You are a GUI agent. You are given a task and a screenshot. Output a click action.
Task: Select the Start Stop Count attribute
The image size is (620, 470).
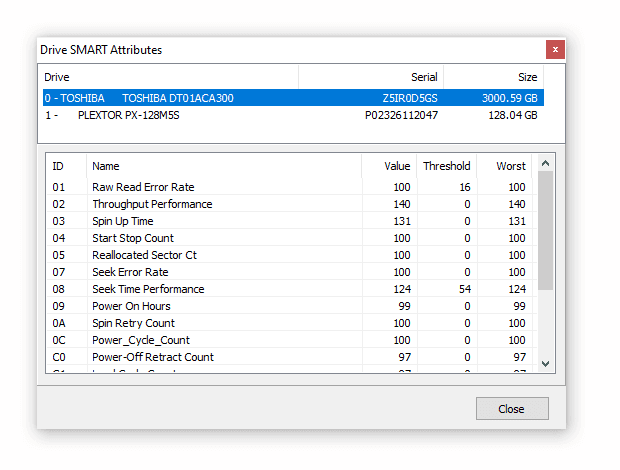coord(292,238)
